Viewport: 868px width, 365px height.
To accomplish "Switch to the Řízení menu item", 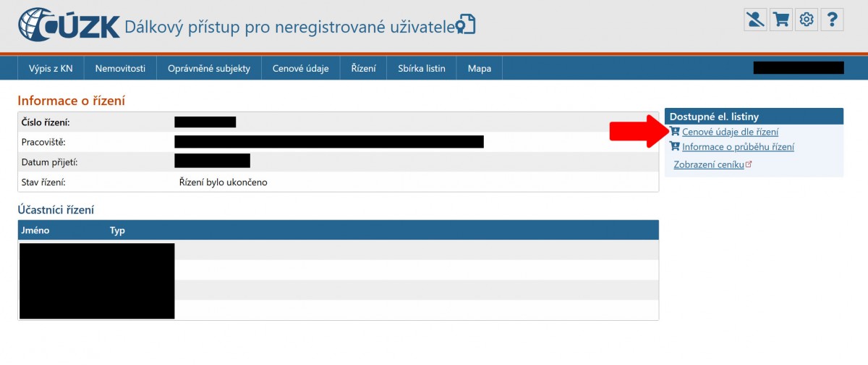I will click(363, 69).
